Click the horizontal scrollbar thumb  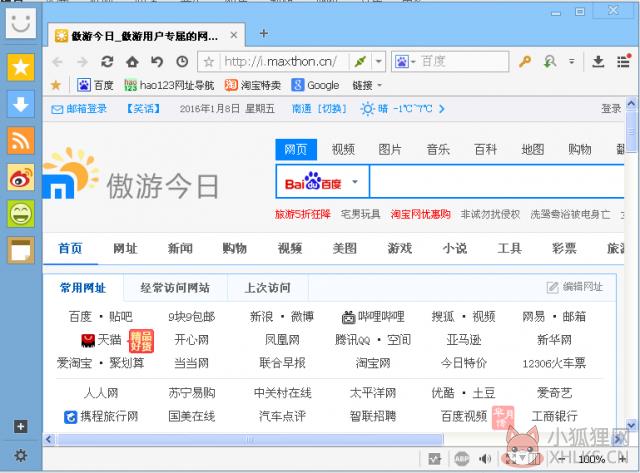(250, 440)
